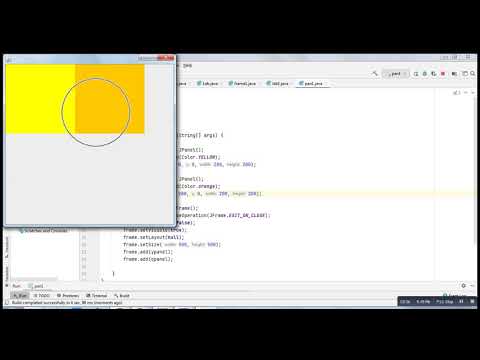
Task: Pause recording in the dark recorder overlay
Action: (462, 301)
